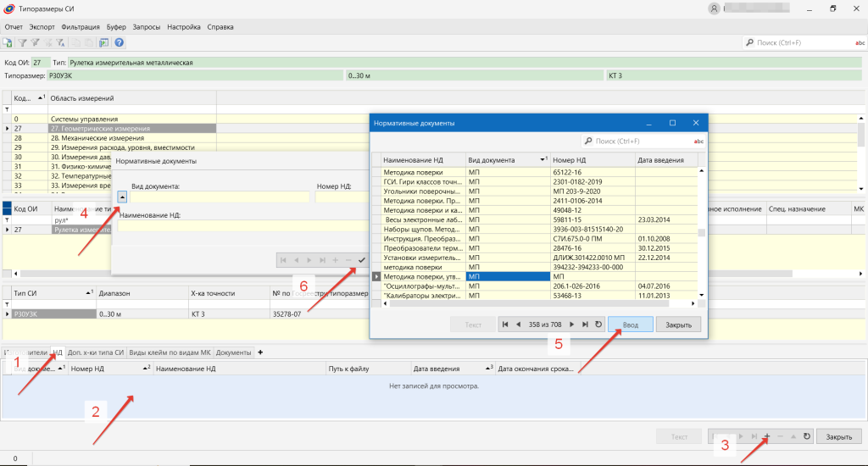Sort by Тип СИ column header
This screenshot has width=868, height=466.
pos(53,293)
